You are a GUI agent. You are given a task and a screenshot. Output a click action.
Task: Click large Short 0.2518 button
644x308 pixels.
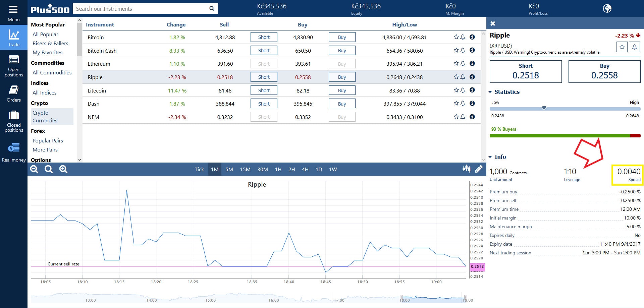[526, 71]
